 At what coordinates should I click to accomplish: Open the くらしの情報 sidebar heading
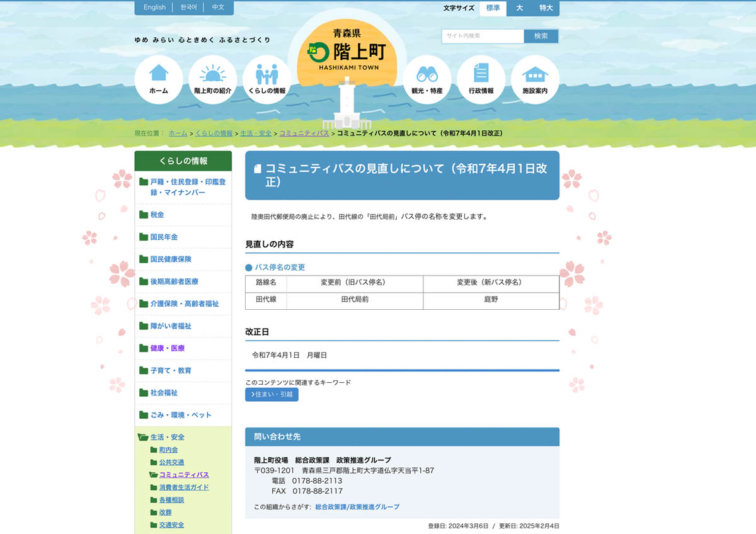coord(183,161)
